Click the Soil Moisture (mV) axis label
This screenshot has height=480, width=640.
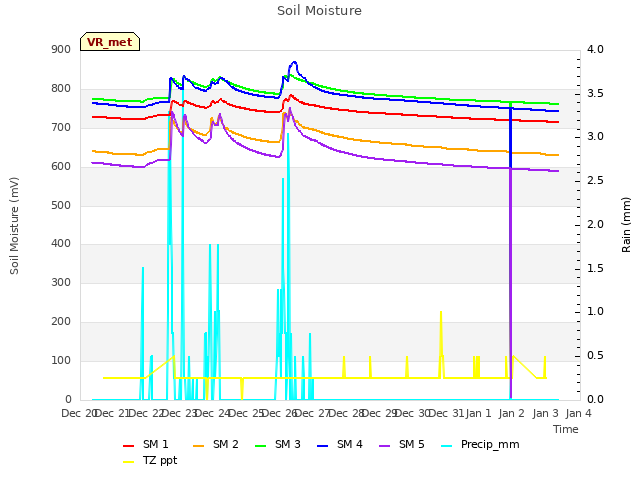14,225
